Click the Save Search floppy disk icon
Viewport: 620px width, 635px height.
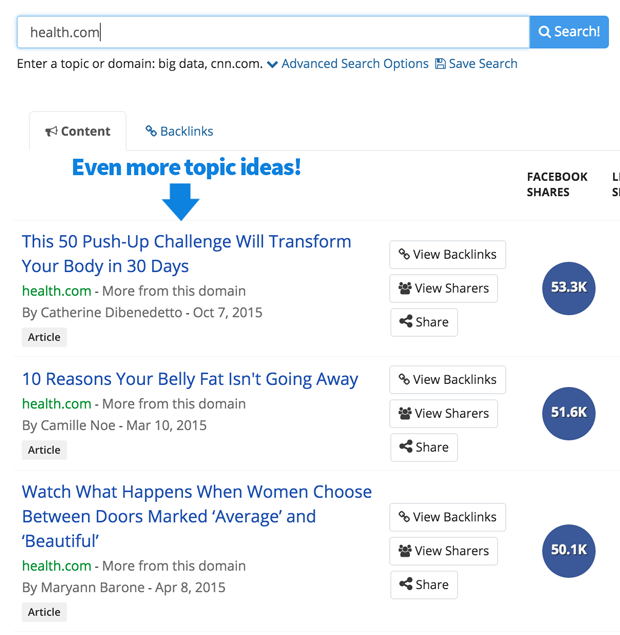tap(440, 64)
